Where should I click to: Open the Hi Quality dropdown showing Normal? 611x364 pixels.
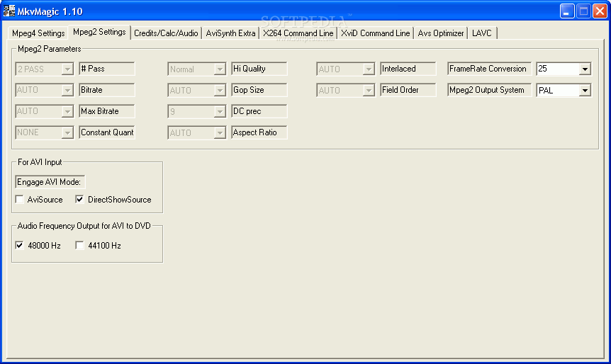[x=197, y=69]
